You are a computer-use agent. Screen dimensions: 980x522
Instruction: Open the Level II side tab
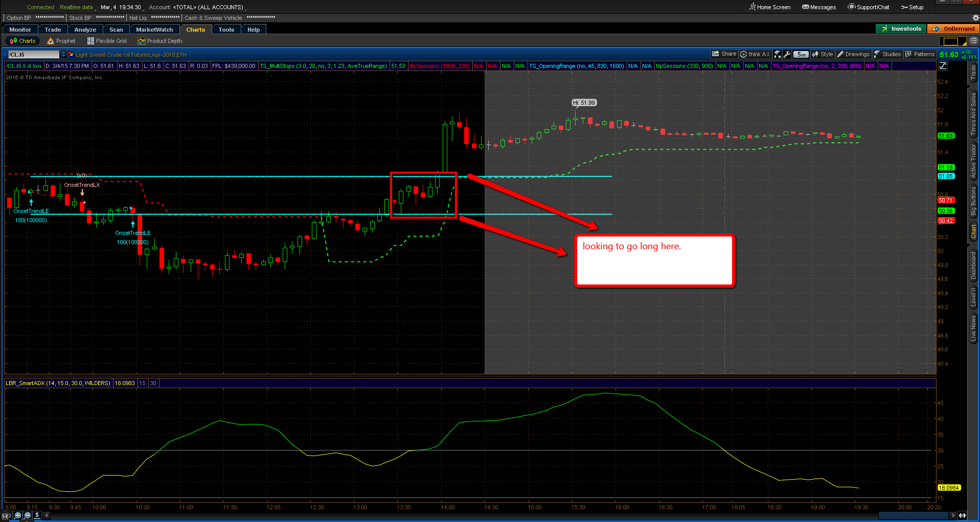tap(973, 297)
